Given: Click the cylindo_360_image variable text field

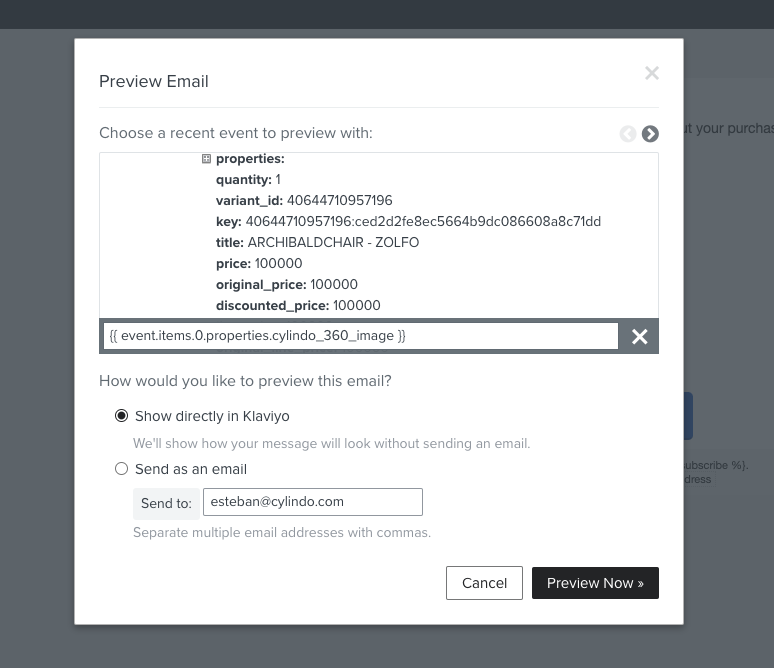Looking at the screenshot, I should coord(361,336).
